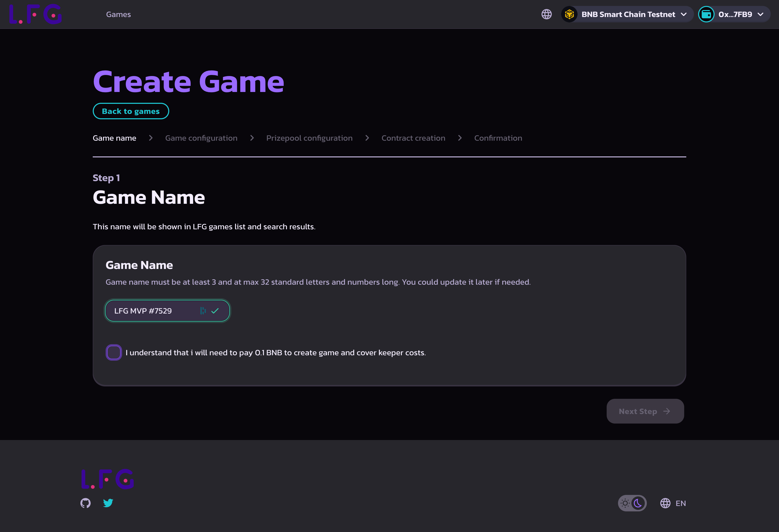Click the footer globe language icon
The image size is (779, 532).
click(x=665, y=503)
